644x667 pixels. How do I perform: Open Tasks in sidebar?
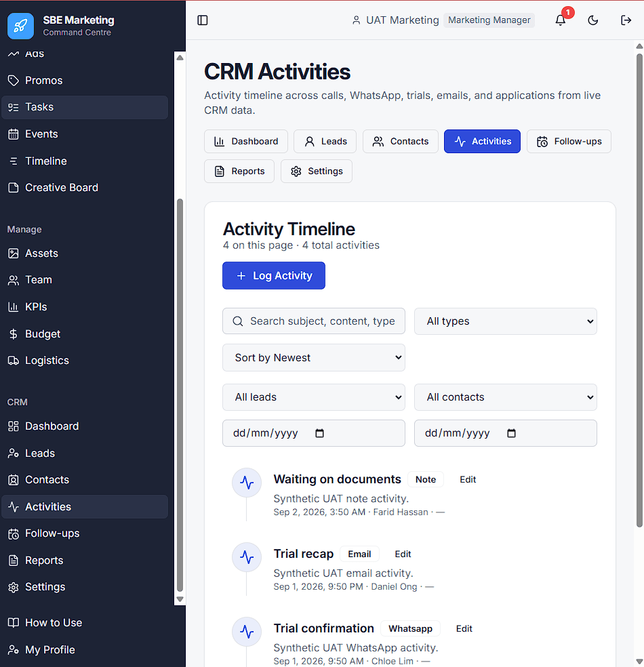coord(85,107)
